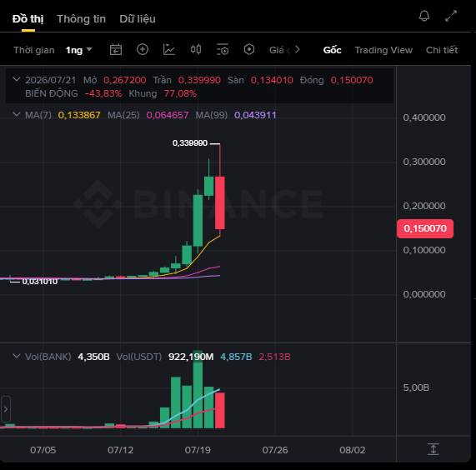Click the Khung value 77,08%

tap(180, 93)
